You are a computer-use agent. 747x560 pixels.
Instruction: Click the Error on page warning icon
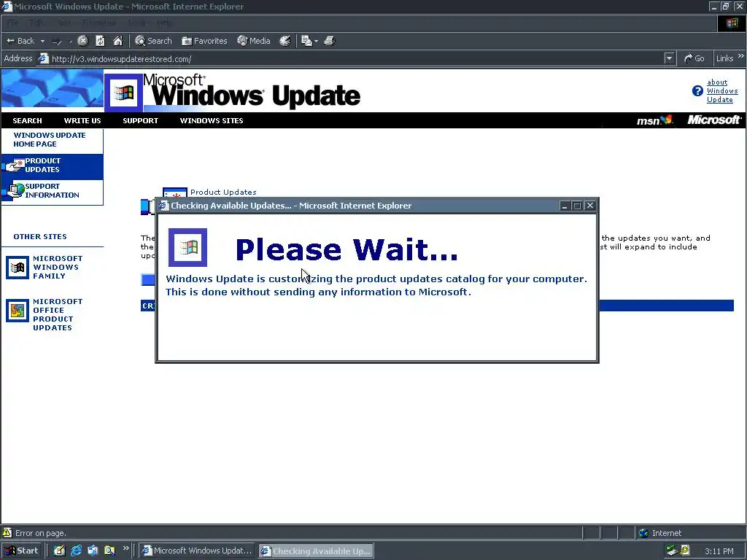[x=7, y=533]
